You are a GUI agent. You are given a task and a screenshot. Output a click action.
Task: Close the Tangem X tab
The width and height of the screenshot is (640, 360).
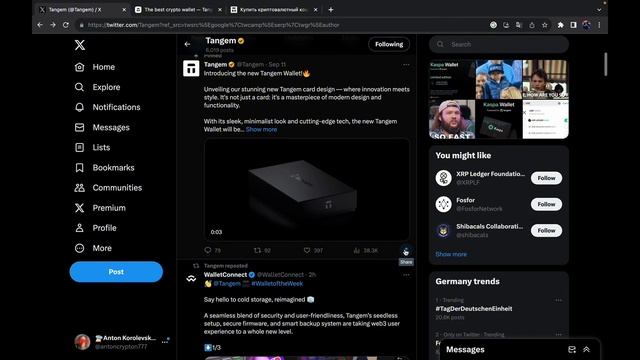click(124, 9)
